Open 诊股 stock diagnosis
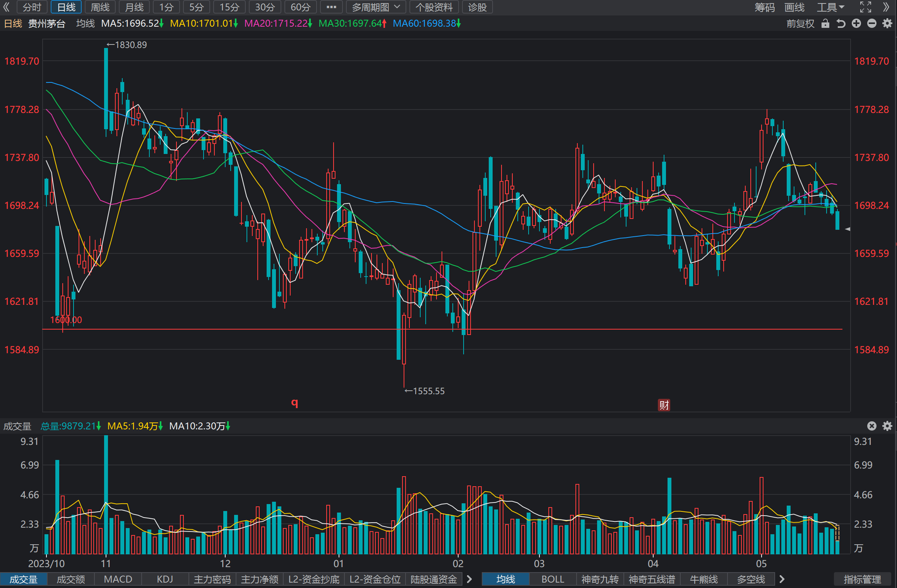The height and width of the screenshot is (588, 897). [477, 7]
